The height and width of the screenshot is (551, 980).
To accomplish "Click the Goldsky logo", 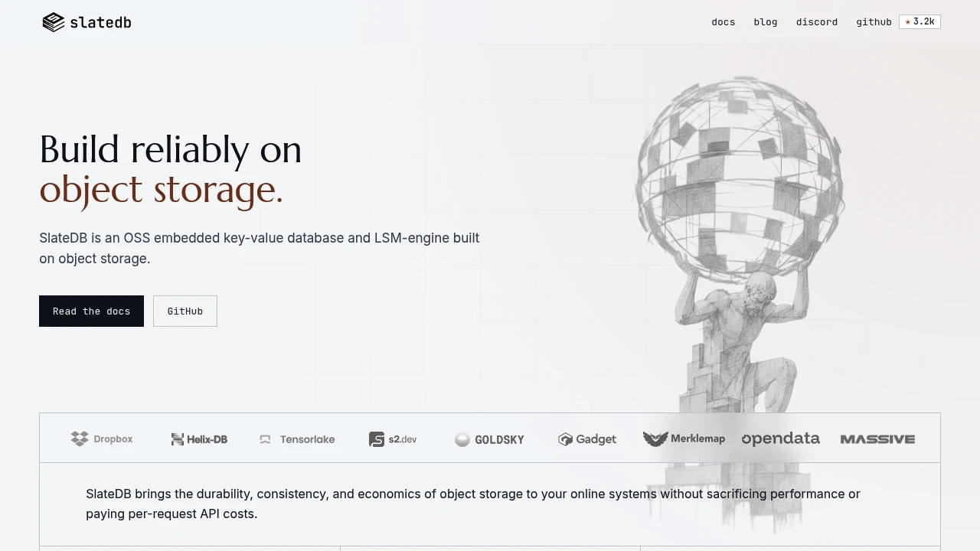I will click(489, 439).
